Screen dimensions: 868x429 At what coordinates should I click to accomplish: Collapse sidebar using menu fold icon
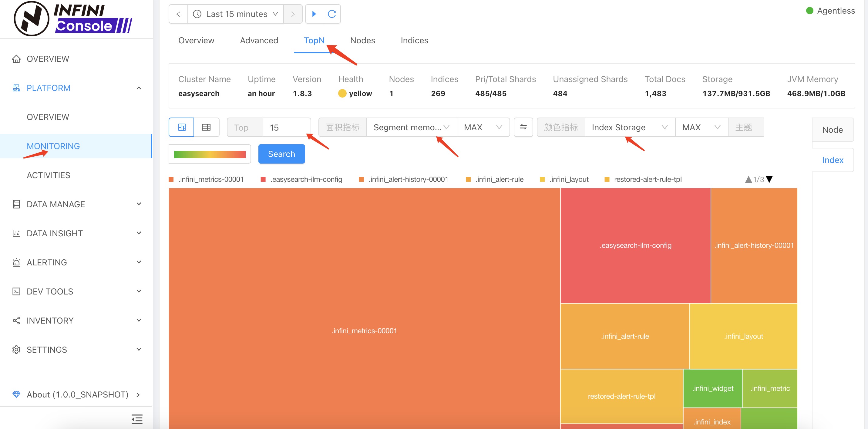pos(137,419)
